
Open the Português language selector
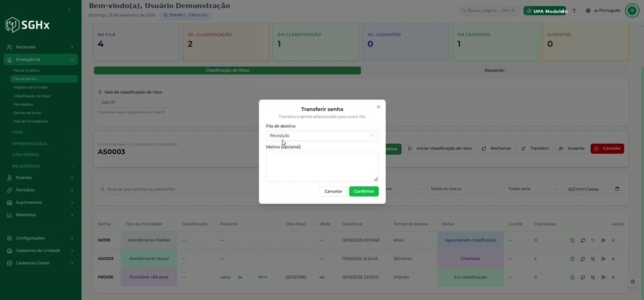(x=603, y=11)
